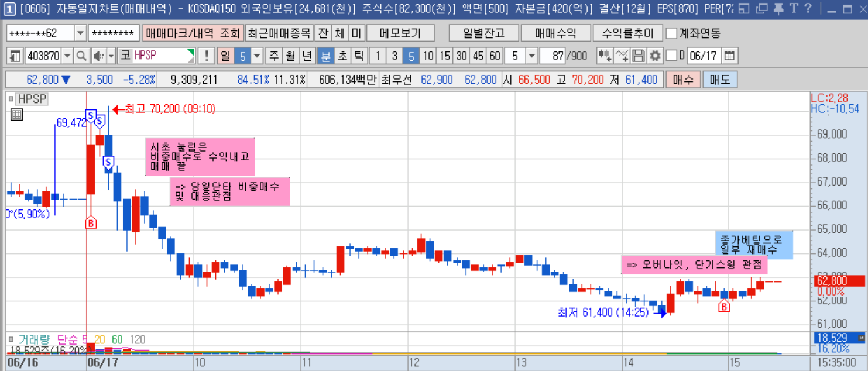The width and height of the screenshot is (868, 371).
Task: Click the 체 executions button
Action: click(x=339, y=33)
